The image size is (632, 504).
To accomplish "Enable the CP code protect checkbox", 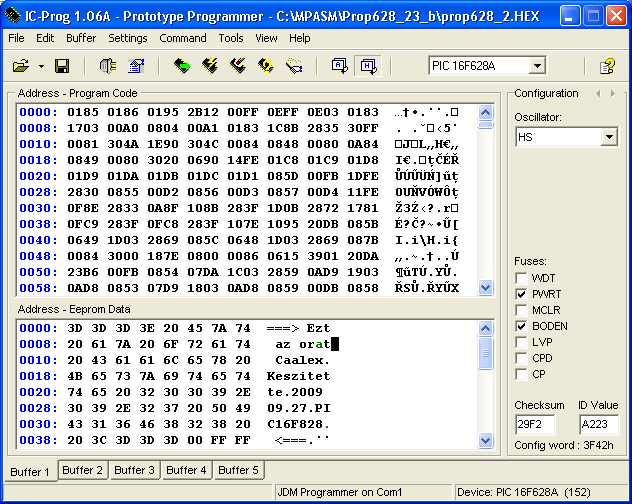I will (x=521, y=374).
